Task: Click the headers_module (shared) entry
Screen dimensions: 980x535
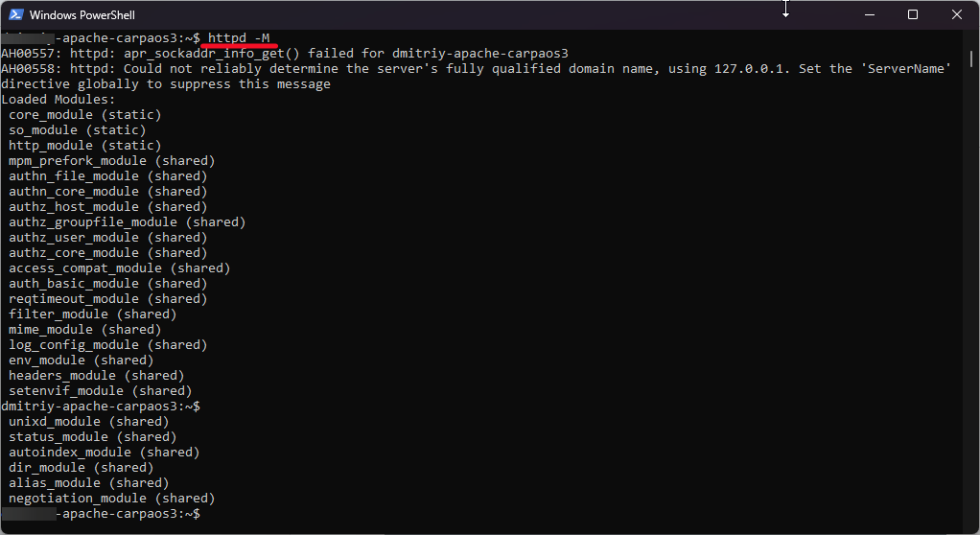Action: (96, 376)
